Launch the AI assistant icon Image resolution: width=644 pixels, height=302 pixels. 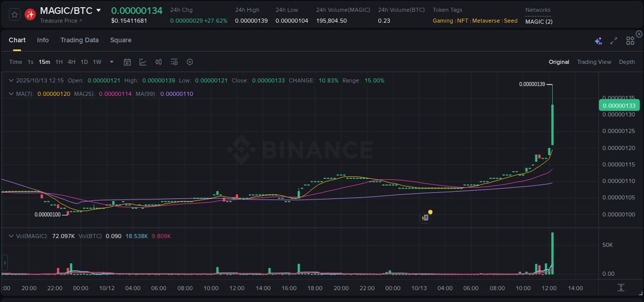(598, 40)
